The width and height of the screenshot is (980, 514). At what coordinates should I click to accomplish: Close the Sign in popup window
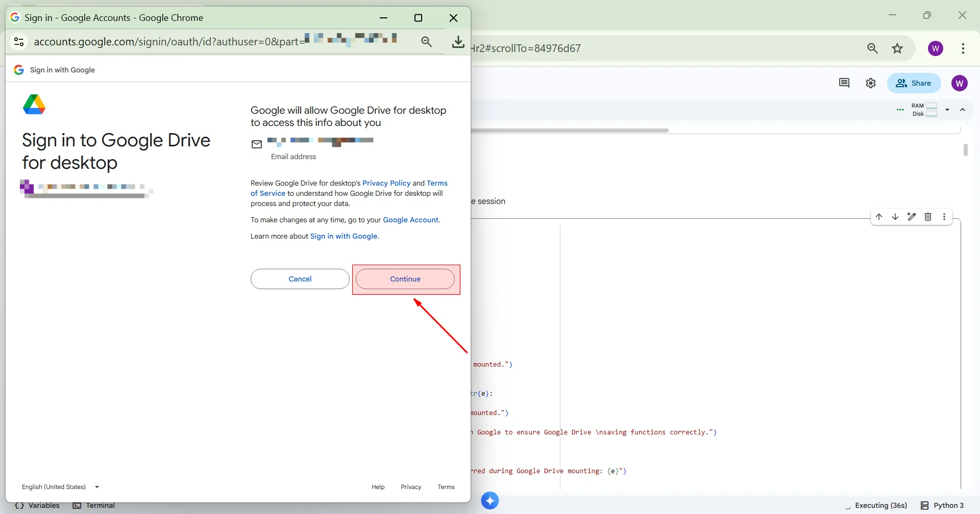pyautogui.click(x=453, y=18)
